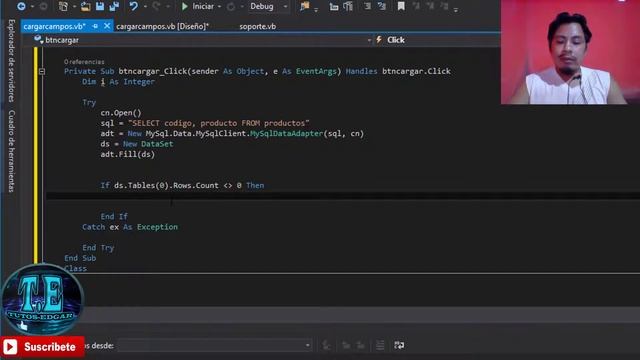The width and height of the screenshot is (640, 360).
Task: Save the current file with disk icon
Action: click(100, 6)
